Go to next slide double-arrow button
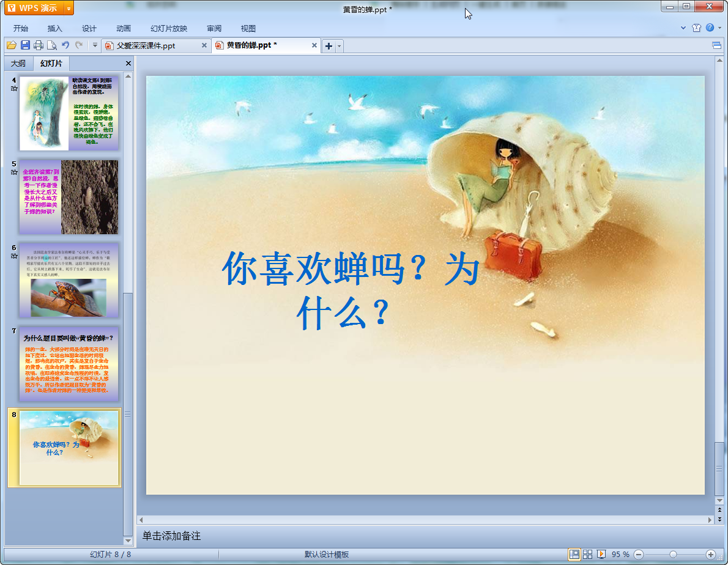This screenshot has height=565, width=728. pyautogui.click(x=719, y=519)
